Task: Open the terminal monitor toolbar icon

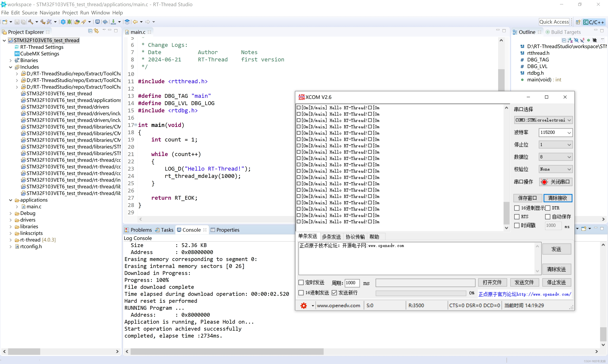Action: [x=97, y=22]
